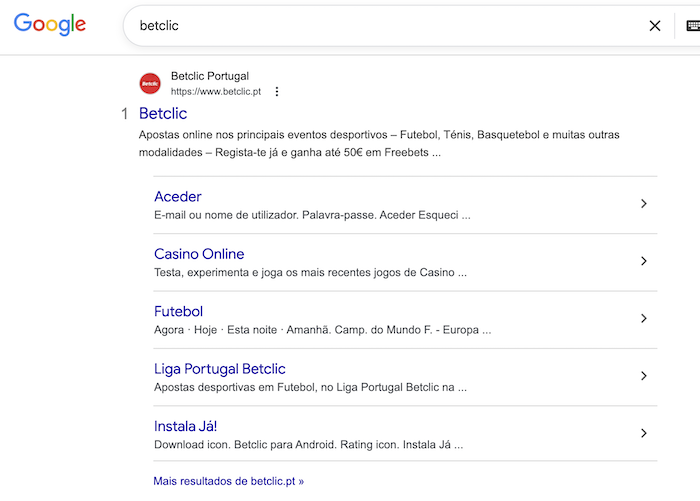Expand the chevron on Futebol row
Image resolution: width=700 pixels, height=501 pixels.
(x=643, y=318)
